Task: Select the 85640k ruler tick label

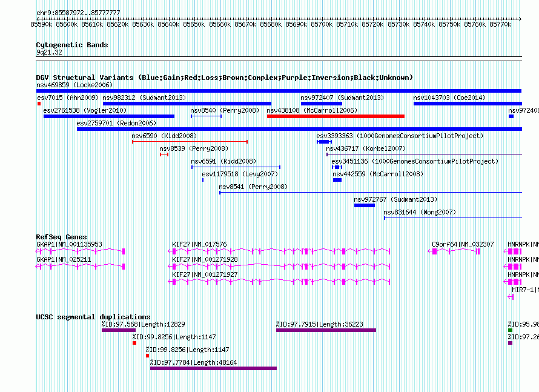Action: pyautogui.click(x=168, y=24)
